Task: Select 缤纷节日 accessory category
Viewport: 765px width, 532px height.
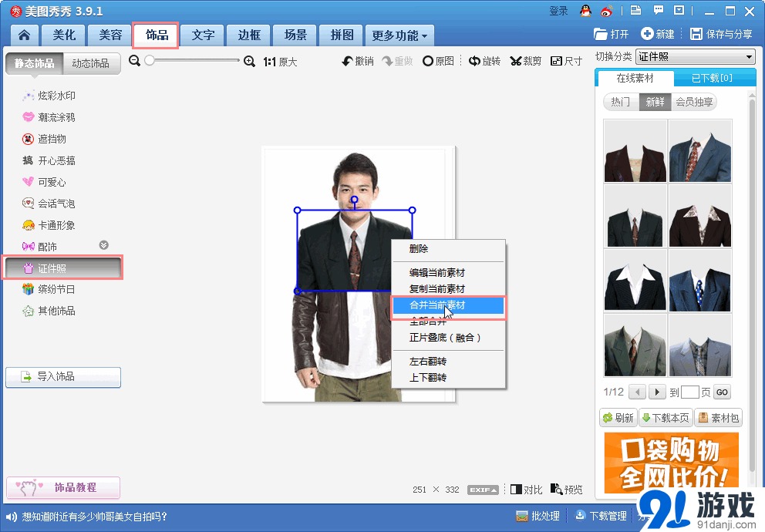Action: pos(49,289)
